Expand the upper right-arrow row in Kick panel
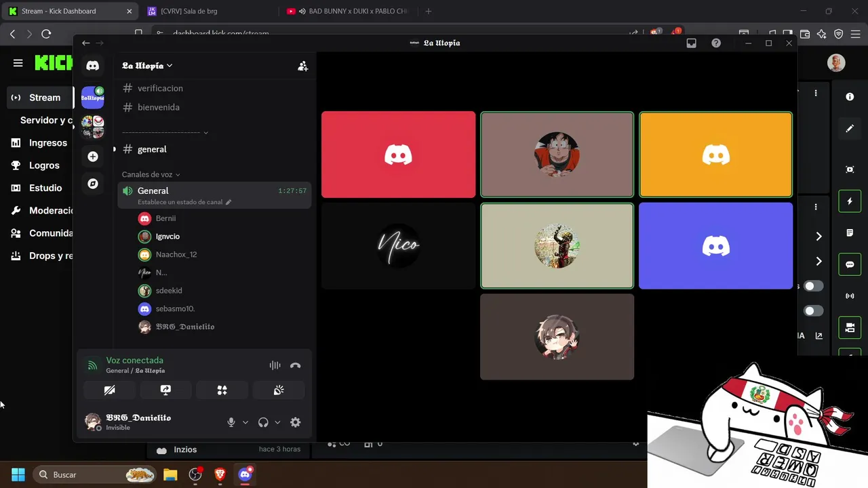Screen dimensions: 868x488 pos(818,236)
